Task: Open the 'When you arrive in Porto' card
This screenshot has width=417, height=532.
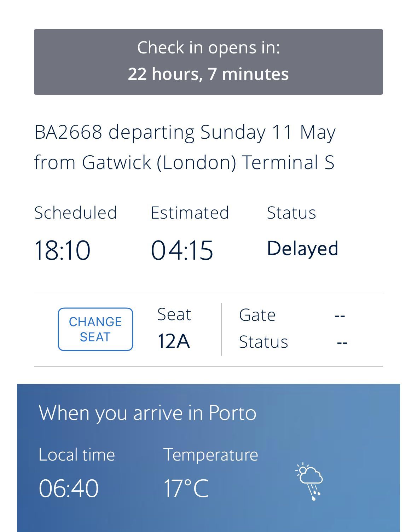Action: [208, 458]
